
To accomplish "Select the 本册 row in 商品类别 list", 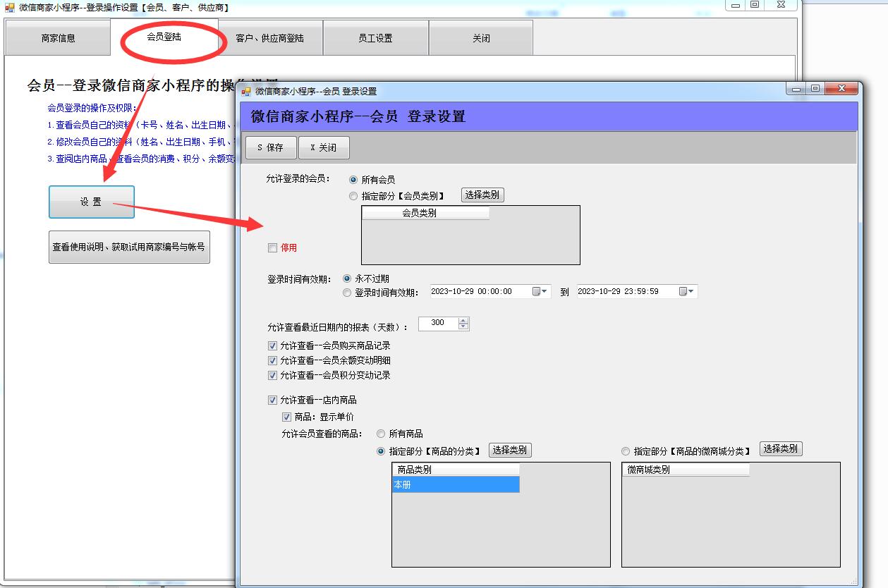I will pos(456,484).
